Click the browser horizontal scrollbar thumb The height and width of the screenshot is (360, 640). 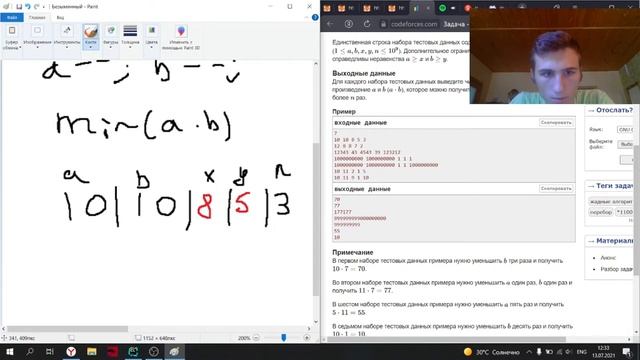[x=447, y=339]
